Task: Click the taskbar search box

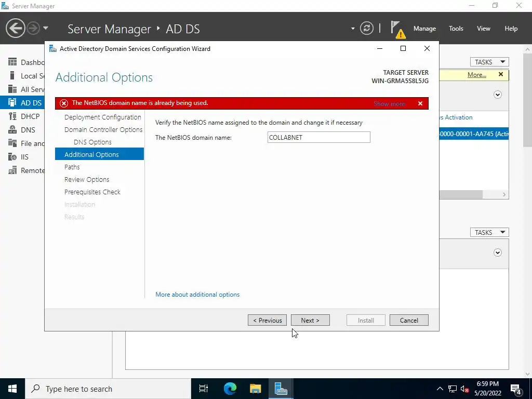Action: tap(108, 389)
